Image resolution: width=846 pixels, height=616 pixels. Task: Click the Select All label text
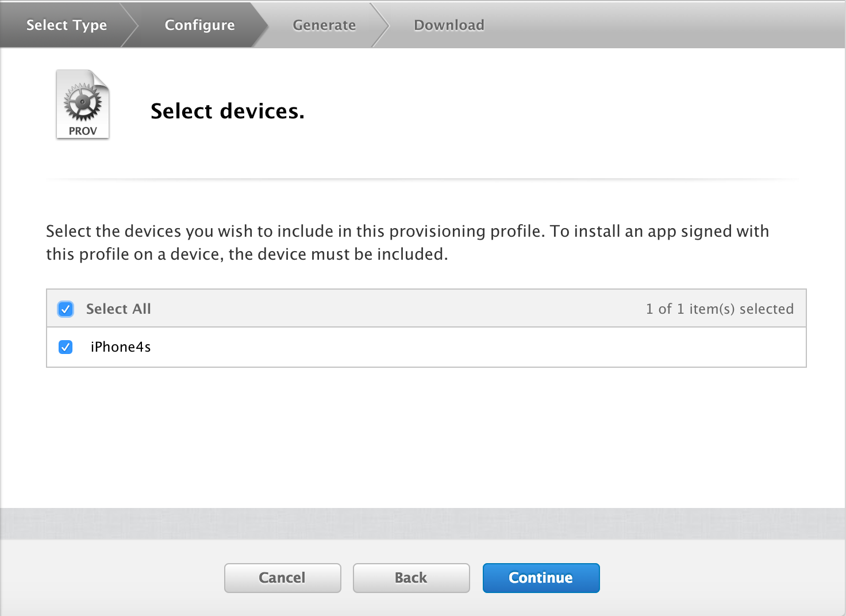pyautogui.click(x=118, y=309)
